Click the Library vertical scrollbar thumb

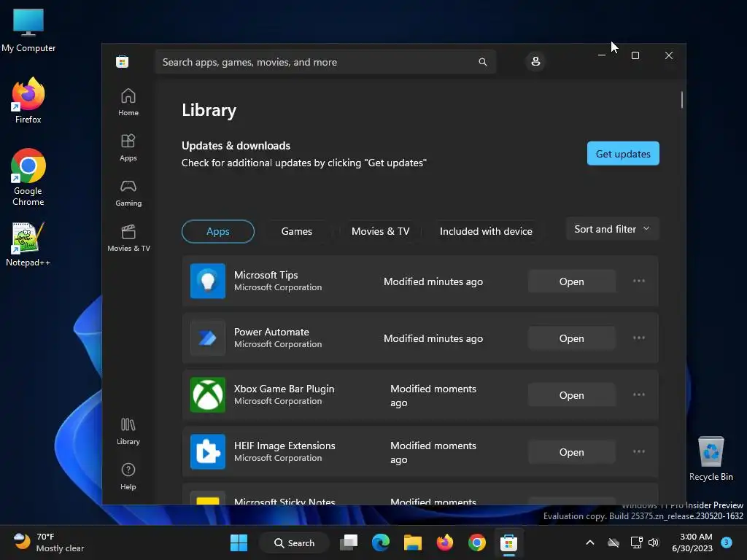tap(682, 99)
